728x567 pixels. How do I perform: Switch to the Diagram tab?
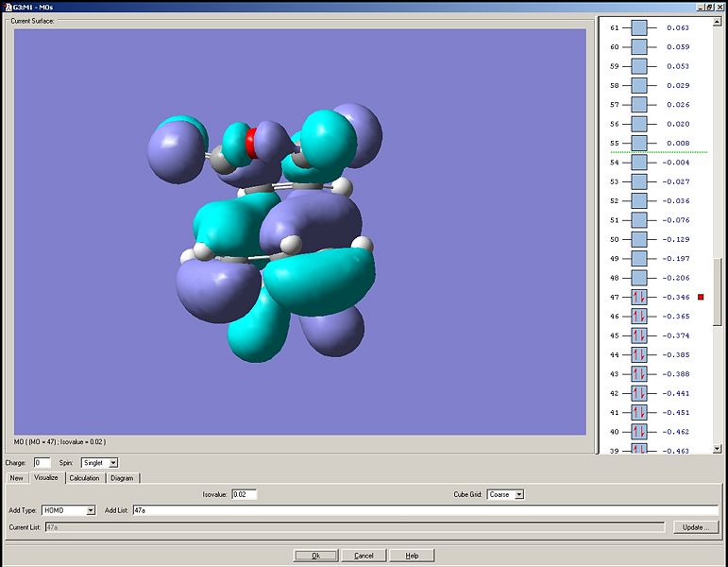pos(122,478)
